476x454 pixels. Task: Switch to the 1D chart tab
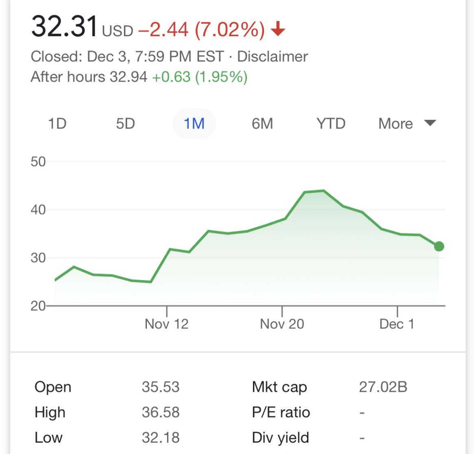pyautogui.click(x=57, y=124)
